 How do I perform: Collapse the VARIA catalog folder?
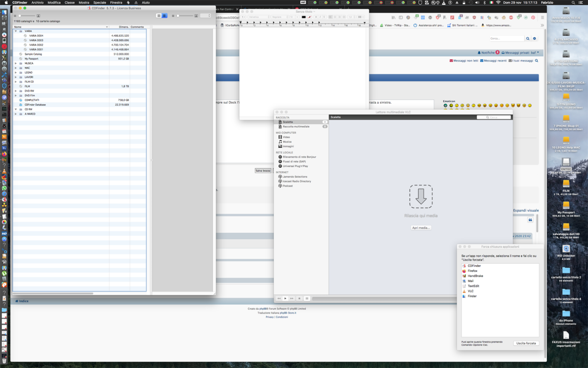(x=16, y=31)
